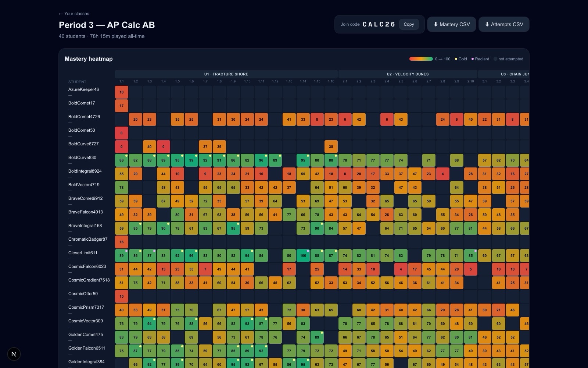Viewport: 588px width, 368px height.
Task: Open student GoldenFalcon6511
Action: pyautogui.click(x=87, y=348)
